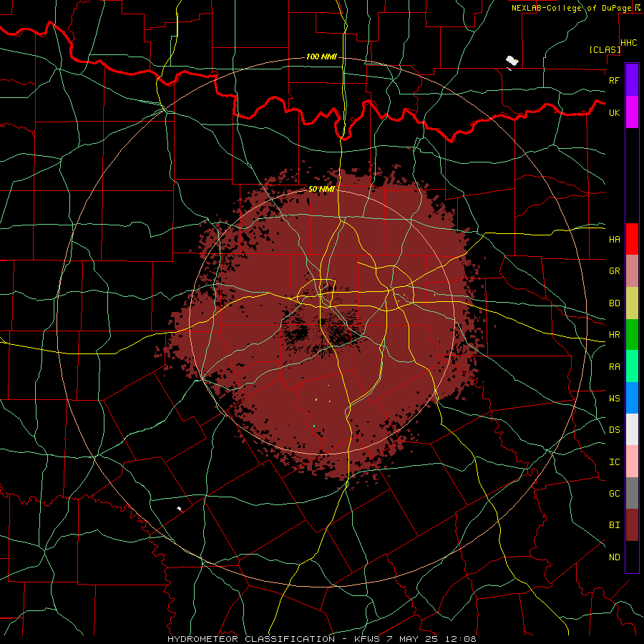Screen dimensions: 644x644
Task: Click the RF legend label
Action: pos(614,80)
